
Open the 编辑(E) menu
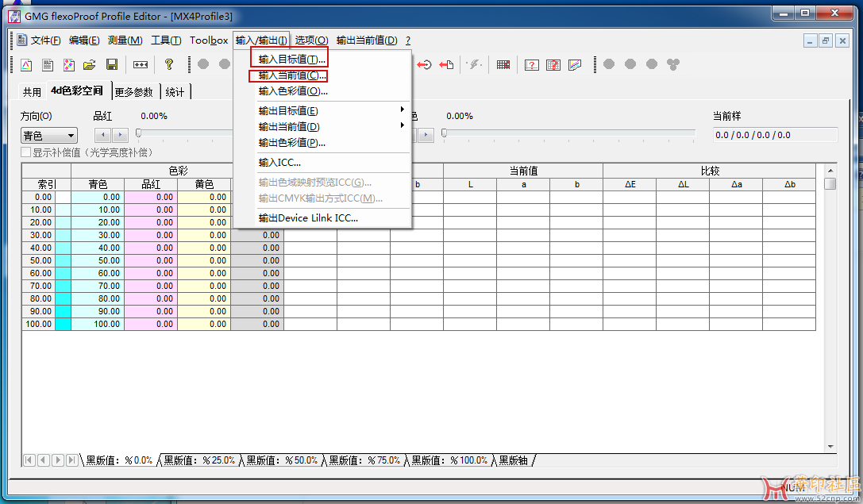84,40
